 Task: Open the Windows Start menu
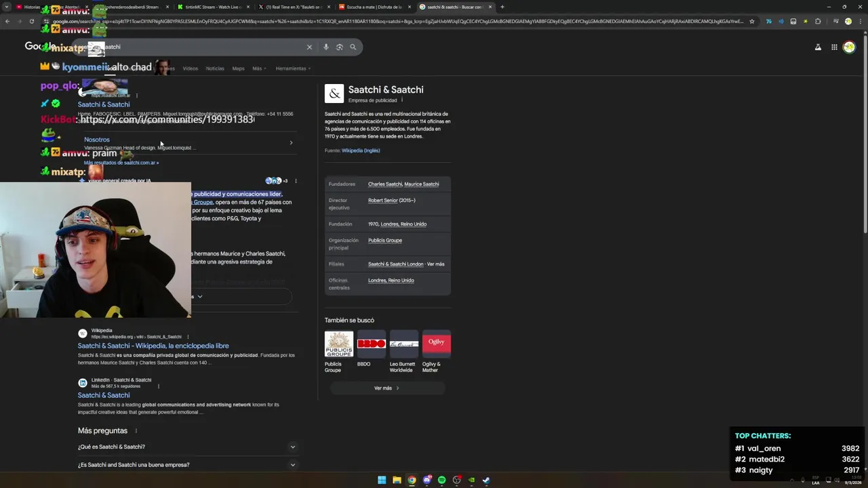382,480
